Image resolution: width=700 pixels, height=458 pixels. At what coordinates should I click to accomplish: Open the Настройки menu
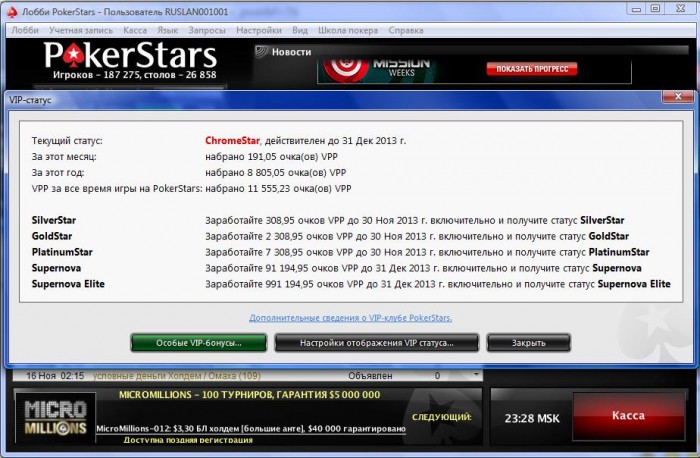pos(258,30)
